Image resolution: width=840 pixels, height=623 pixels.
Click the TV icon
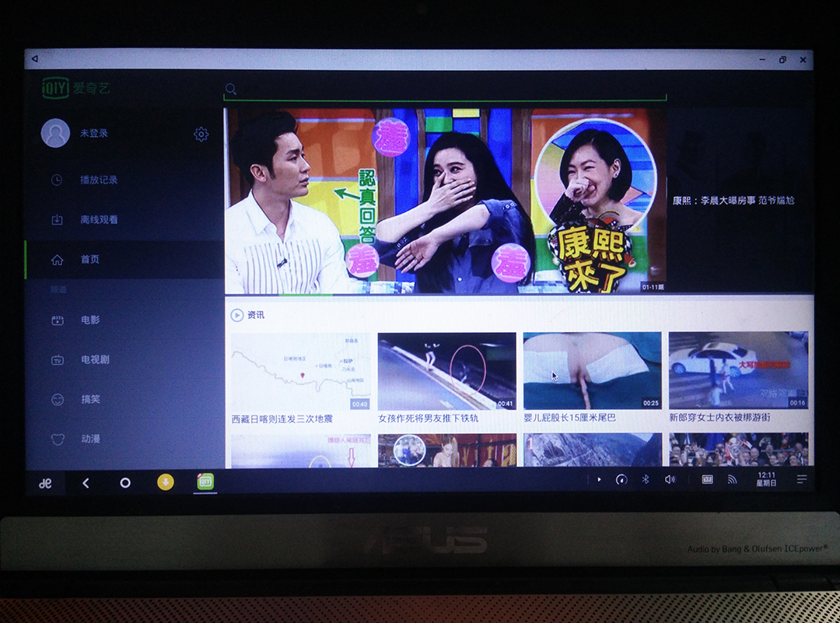click(58, 360)
